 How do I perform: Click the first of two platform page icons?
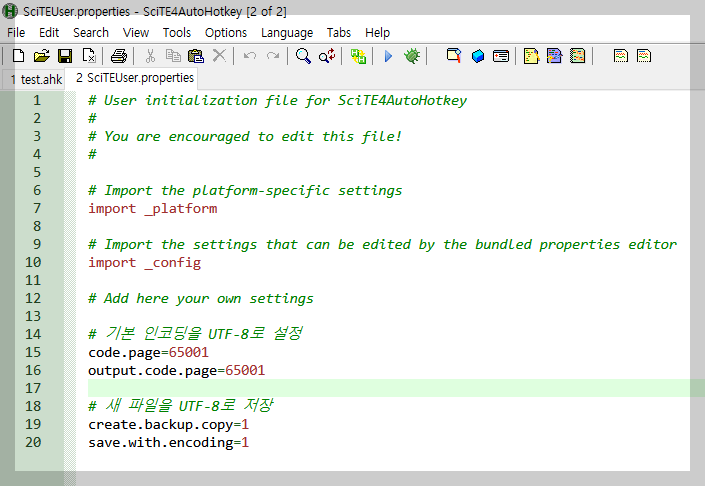(620, 56)
